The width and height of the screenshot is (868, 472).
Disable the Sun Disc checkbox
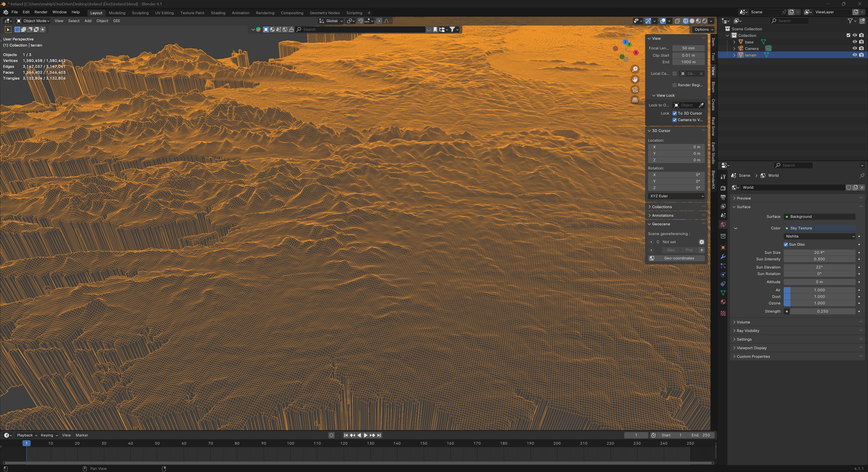[x=786, y=244]
